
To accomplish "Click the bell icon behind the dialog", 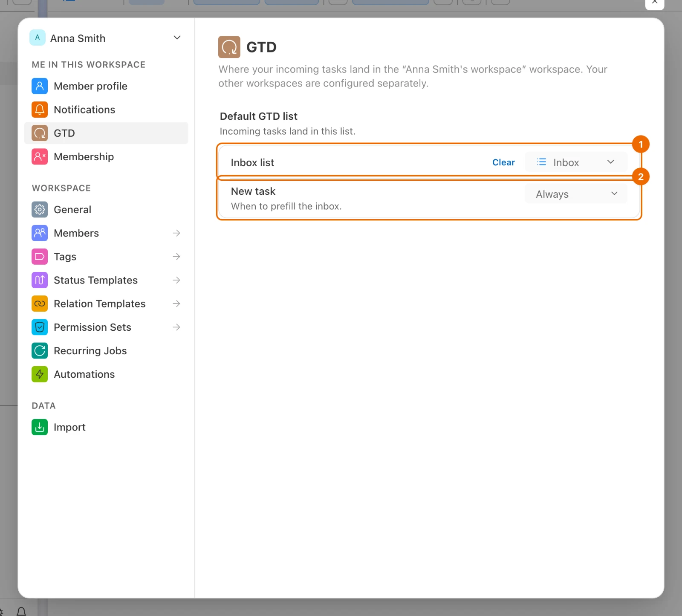I will pyautogui.click(x=21, y=612).
